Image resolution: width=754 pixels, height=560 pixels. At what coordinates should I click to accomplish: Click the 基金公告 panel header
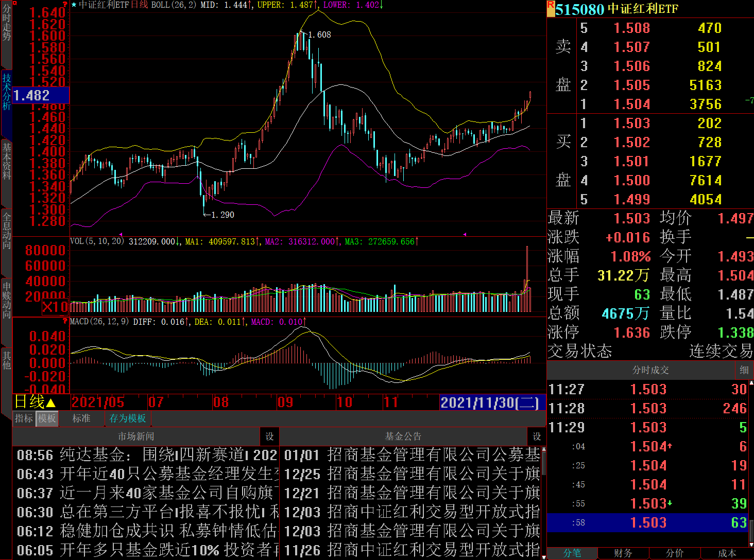[x=403, y=436]
